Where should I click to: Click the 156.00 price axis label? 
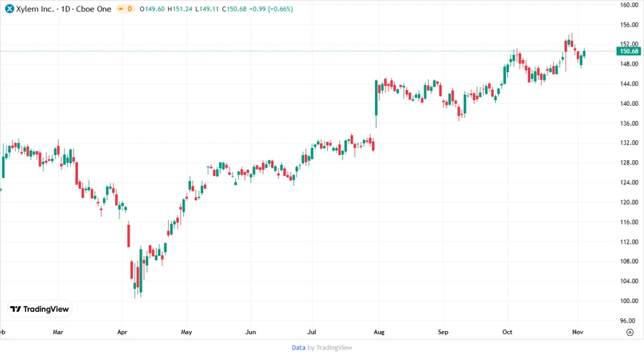pos(629,24)
